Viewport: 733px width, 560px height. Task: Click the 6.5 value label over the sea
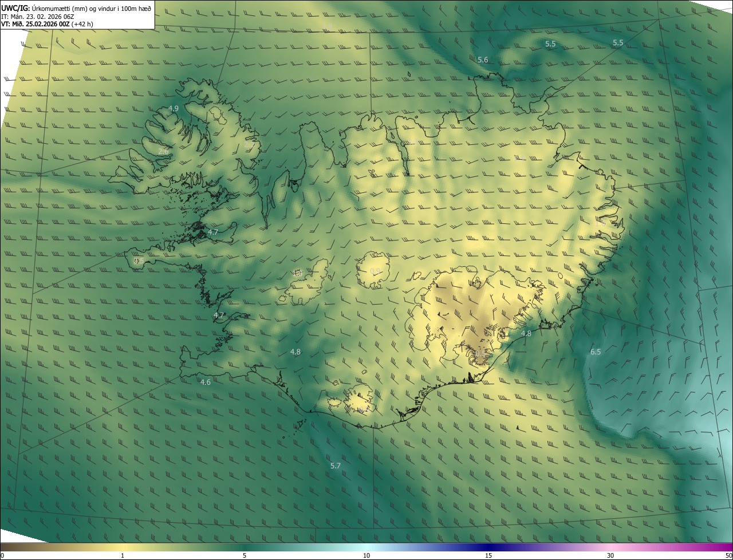pos(596,352)
